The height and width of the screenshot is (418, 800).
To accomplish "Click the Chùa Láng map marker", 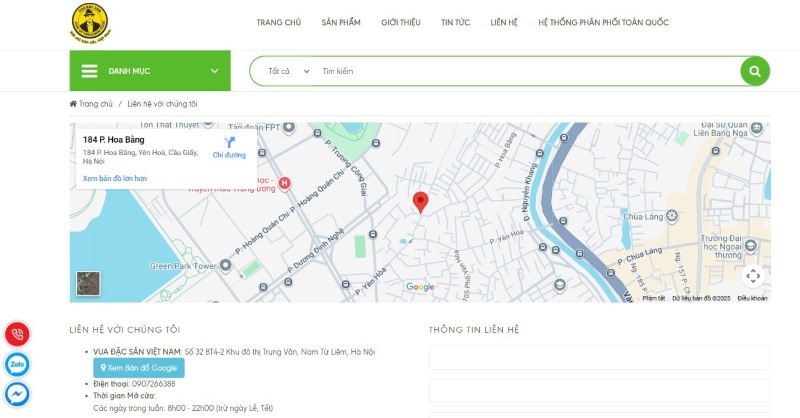I will (x=672, y=216).
